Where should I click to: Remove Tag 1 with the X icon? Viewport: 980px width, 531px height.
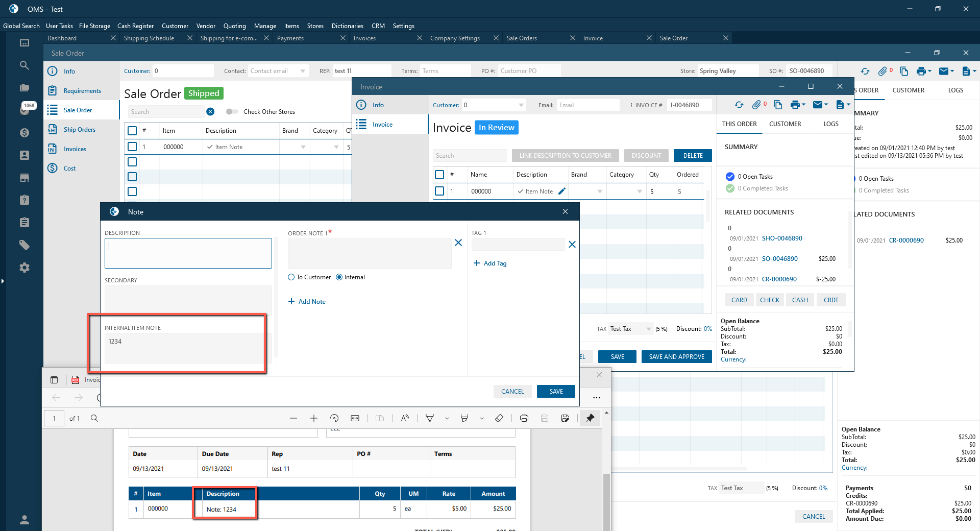click(x=572, y=245)
